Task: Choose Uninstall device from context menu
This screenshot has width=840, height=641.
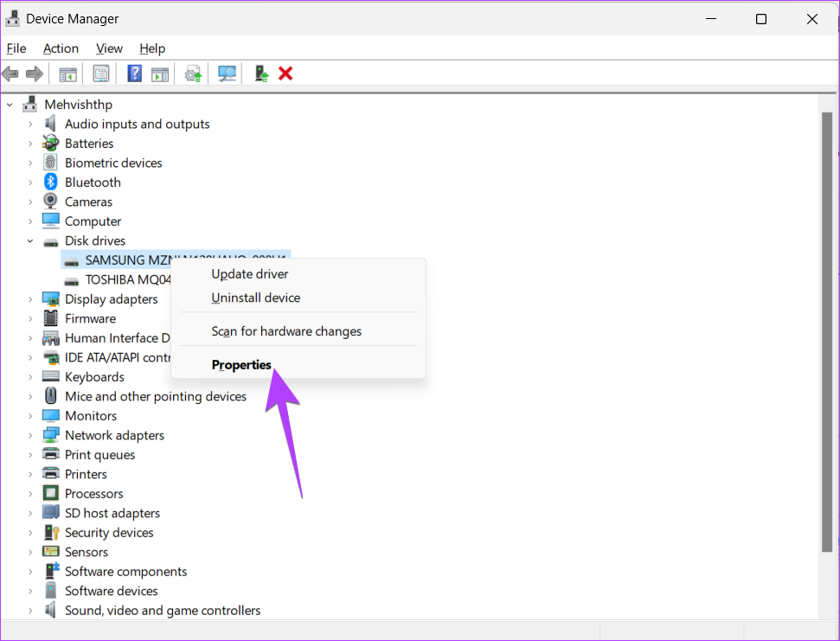Action: (x=298, y=298)
